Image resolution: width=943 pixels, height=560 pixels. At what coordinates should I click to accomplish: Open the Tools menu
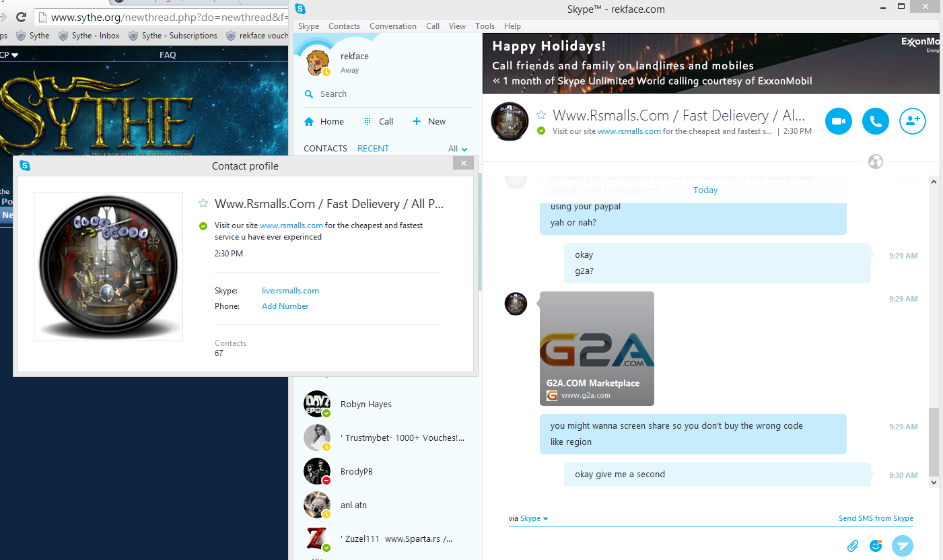coord(485,26)
